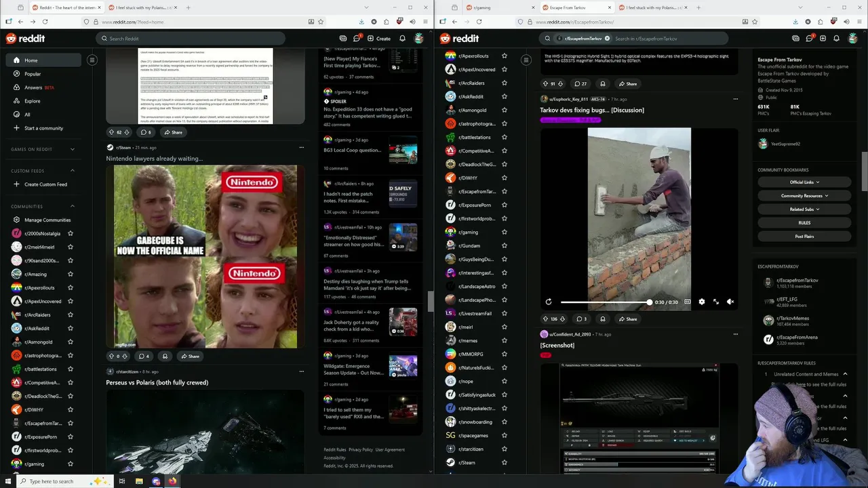Open Popular in left sidebar
The image size is (868, 488).
[43, 74]
